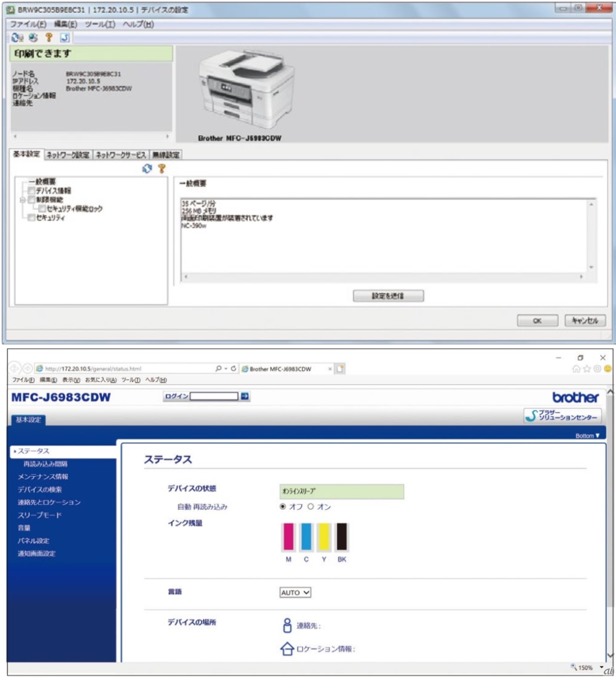The width and height of the screenshot is (616, 679).
Task: Open the AUTO language dropdown
Action: tap(295, 592)
